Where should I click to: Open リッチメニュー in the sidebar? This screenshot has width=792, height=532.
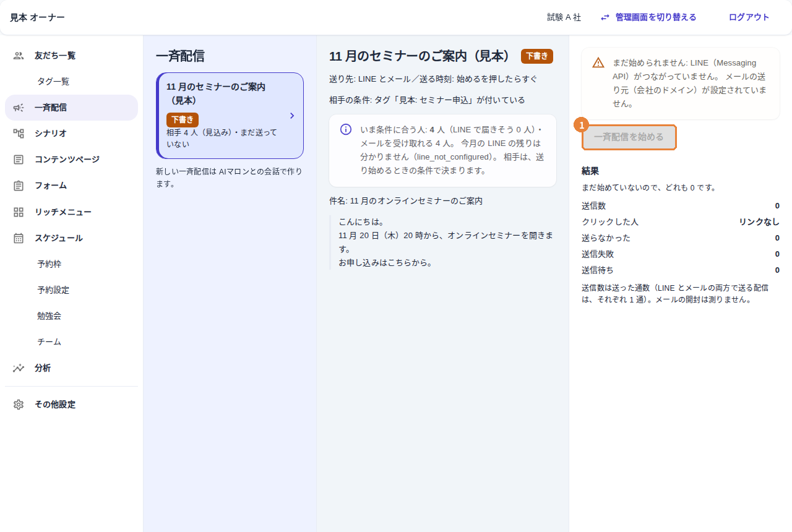pos(71,212)
